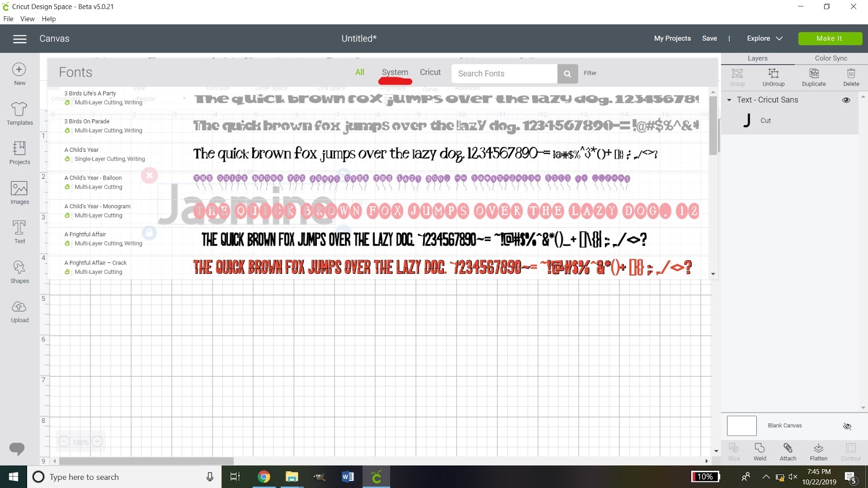Click the Slice tool
Screen dimensions: 868x488
pos(734,452)
